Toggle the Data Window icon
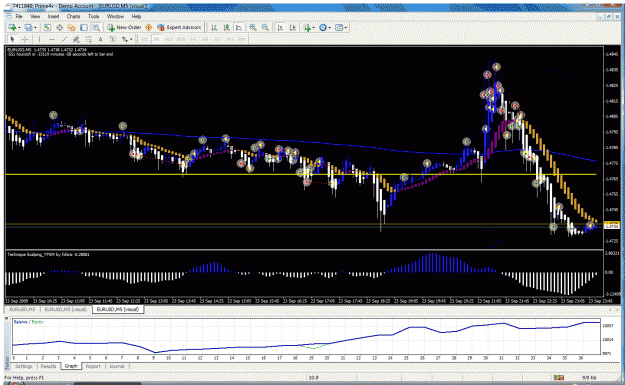Screen dimensions: 625x385 pyautogui.click(x=59, y=28)
